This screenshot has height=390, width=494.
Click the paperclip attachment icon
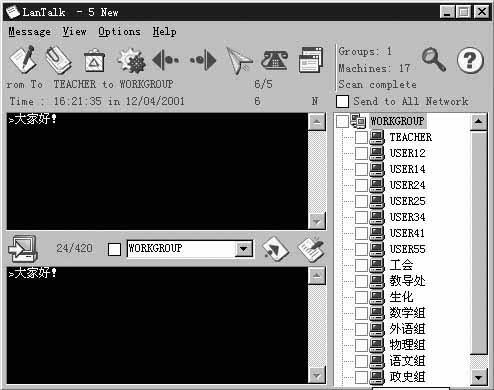58,60
